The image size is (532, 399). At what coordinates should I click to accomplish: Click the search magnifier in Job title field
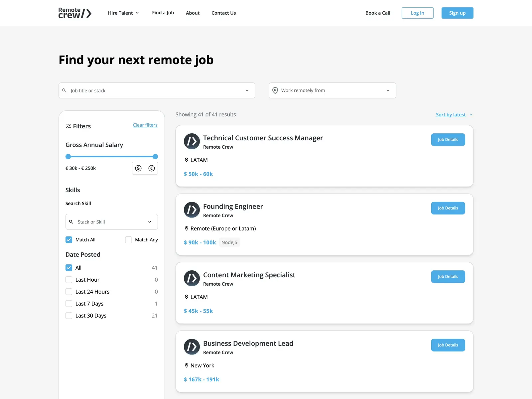coord(64,90)
